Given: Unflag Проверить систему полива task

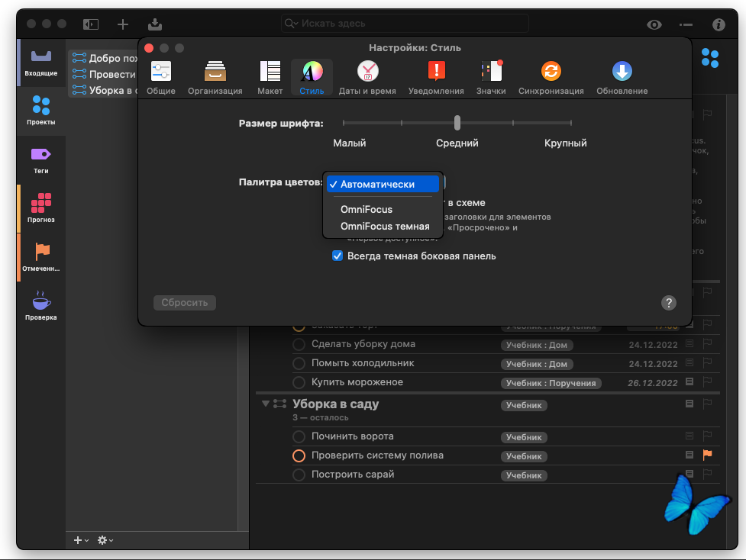Looking at the screenshot, I should pyautogui.click(x=708, y=455).
